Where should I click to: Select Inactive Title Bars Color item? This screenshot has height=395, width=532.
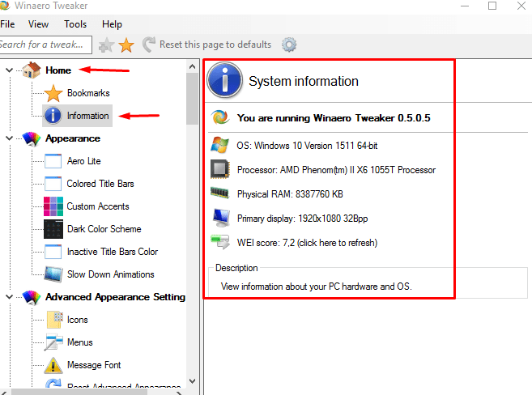click(113, 252)
